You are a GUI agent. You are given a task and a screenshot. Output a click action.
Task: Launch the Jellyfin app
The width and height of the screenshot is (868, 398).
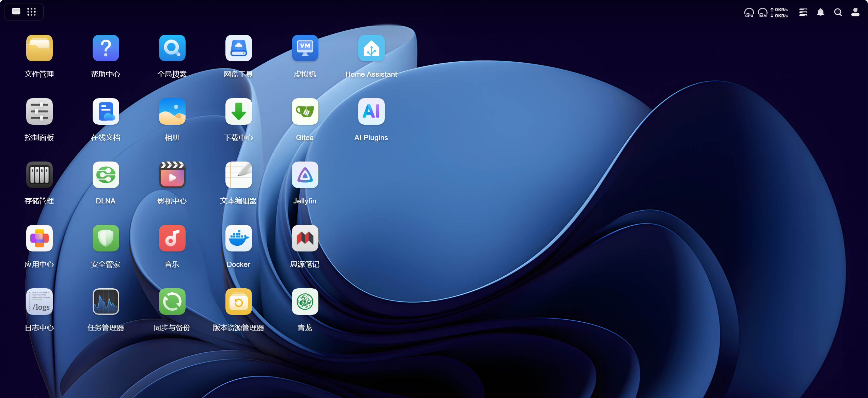tap(305, 175)
